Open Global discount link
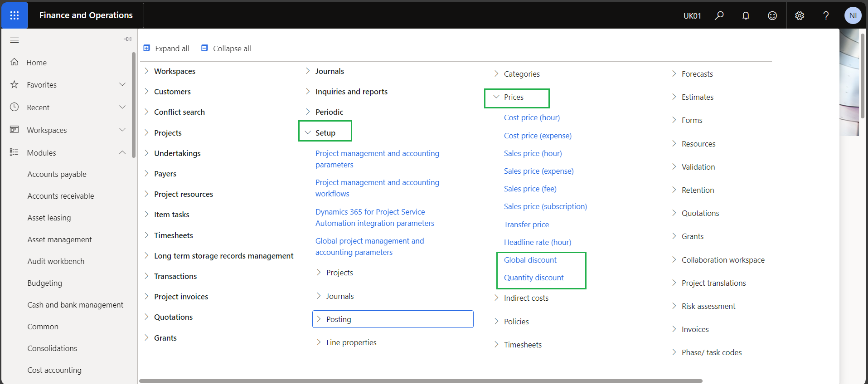868x386 pixels. tap(530, 260)
